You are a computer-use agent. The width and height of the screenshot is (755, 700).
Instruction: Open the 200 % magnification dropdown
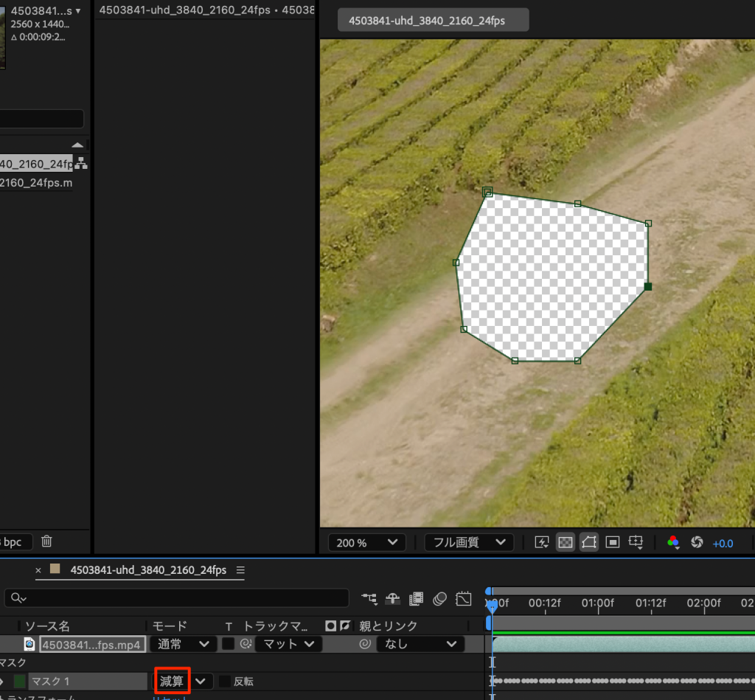coord(366,543)
